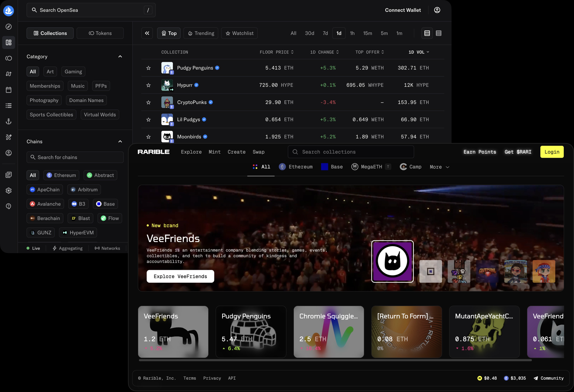Switch to the Trending tab
The height and width of the screenshot is (392, 574).
point(201,33)
